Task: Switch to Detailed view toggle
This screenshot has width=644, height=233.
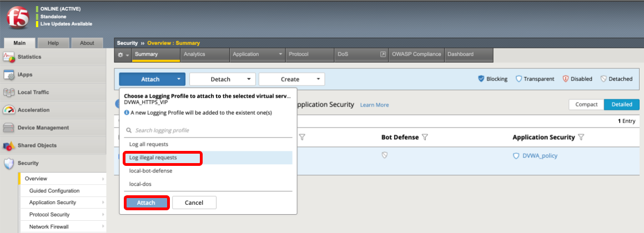Action: (622, 105)
